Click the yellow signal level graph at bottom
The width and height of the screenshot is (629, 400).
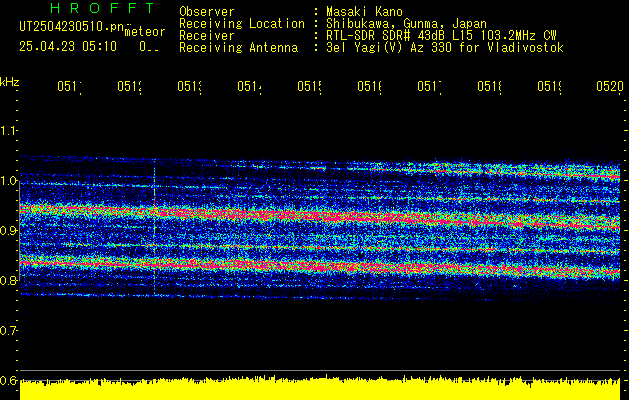point(320,388)
